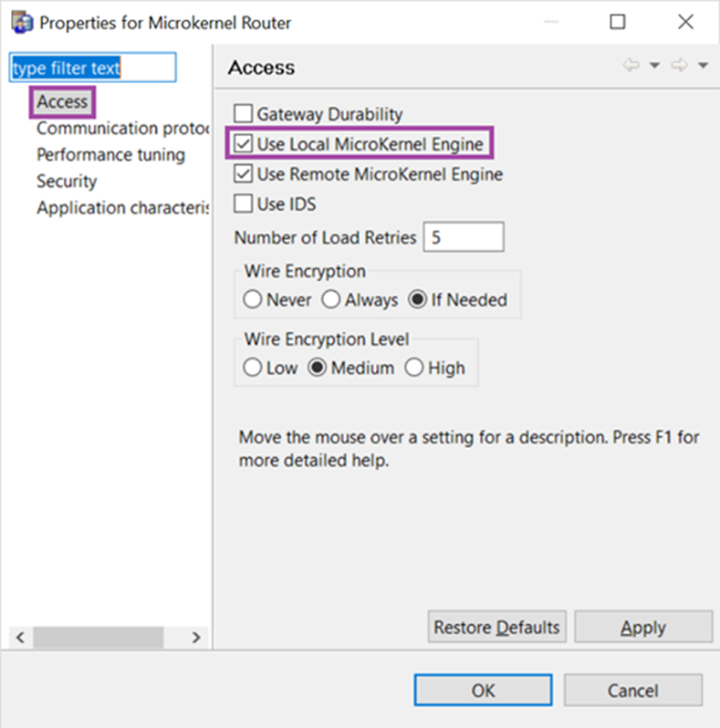Click the Number of Load Retries field

tap(464, 237)
